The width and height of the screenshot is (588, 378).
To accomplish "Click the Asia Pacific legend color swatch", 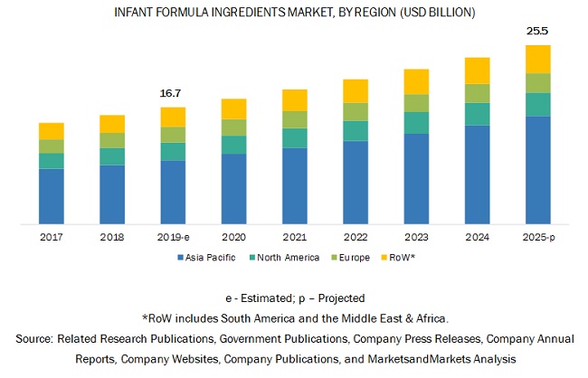I will (180, 258).
